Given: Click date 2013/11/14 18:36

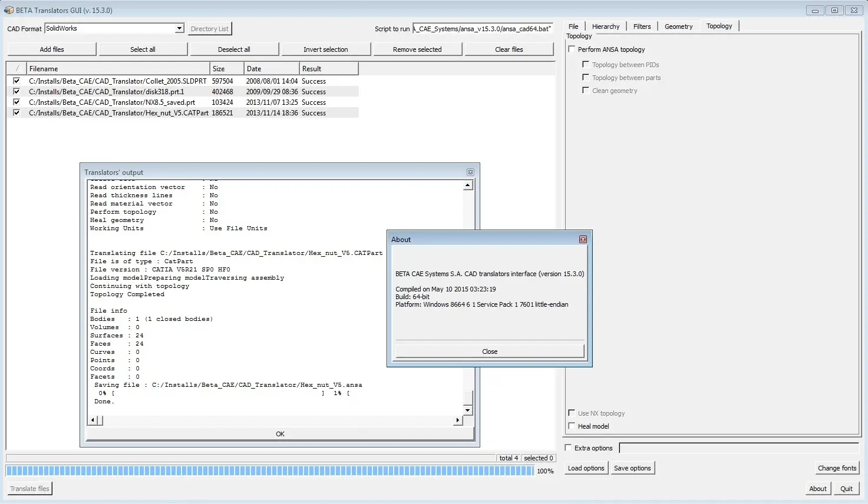Looking at the screenshot, I should point(272,113).
